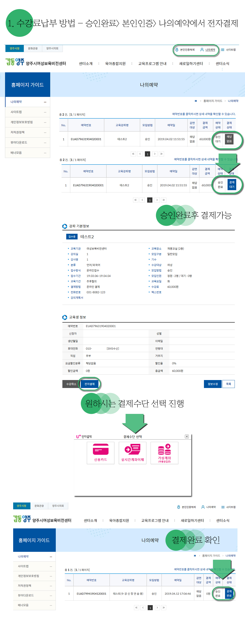
Task: Click page number 1 under the 결제완료 table
Action: (150, 607)
